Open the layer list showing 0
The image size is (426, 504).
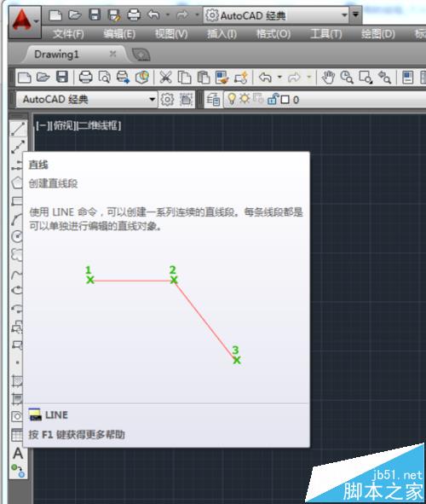pos(325,100)
